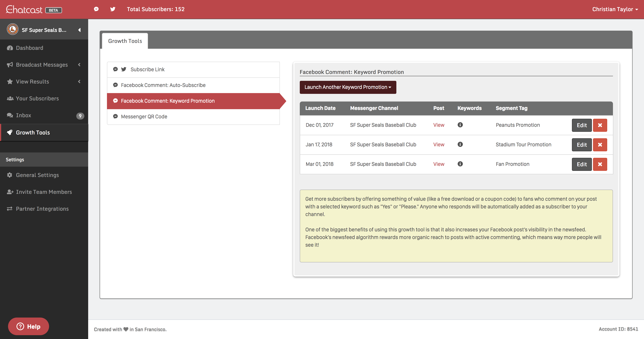This screenshot has height=339, width=644.
Task: Click keywords info icon for Peanuts Promotion
Action: point(460,125)
